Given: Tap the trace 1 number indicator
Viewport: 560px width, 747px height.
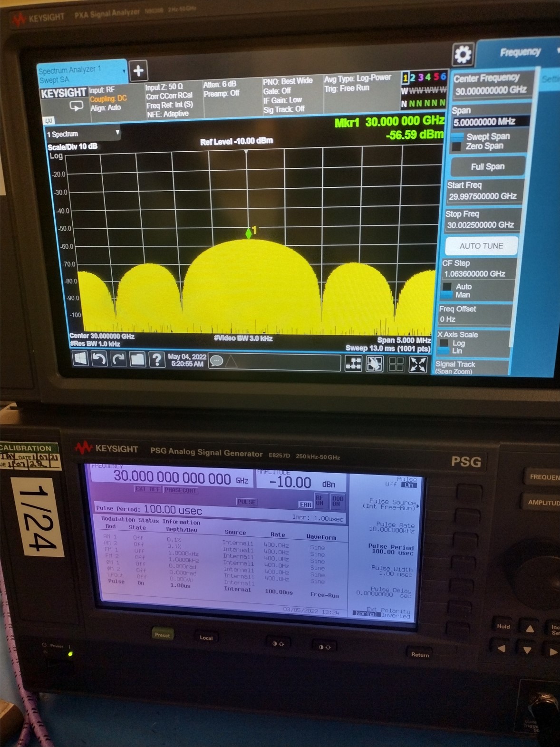Looking at the screenshot, I should [x=405, y=77].
